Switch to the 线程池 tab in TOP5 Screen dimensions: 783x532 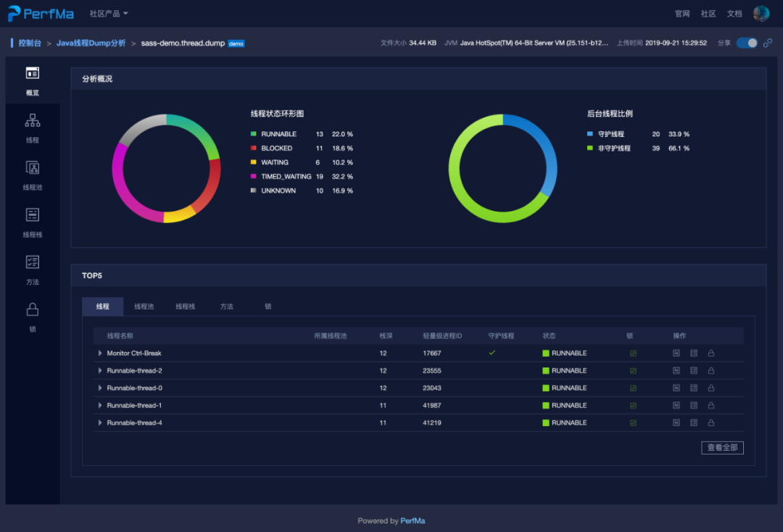coord(144,307)
